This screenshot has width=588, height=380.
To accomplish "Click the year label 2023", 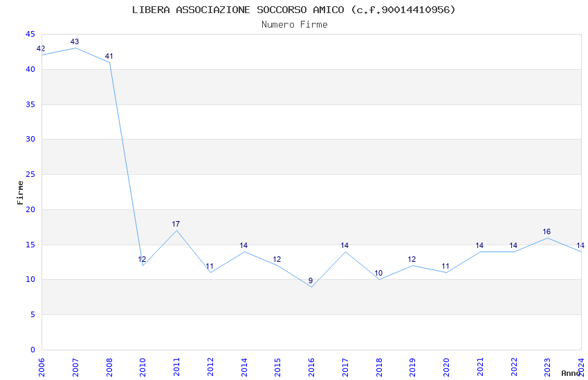I will [547, 368].
